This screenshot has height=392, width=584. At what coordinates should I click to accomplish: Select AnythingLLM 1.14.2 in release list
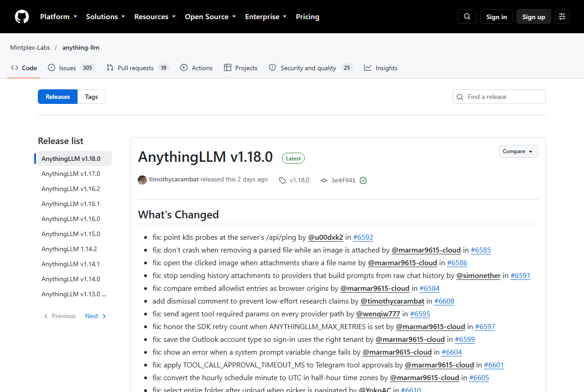[75, 249]
